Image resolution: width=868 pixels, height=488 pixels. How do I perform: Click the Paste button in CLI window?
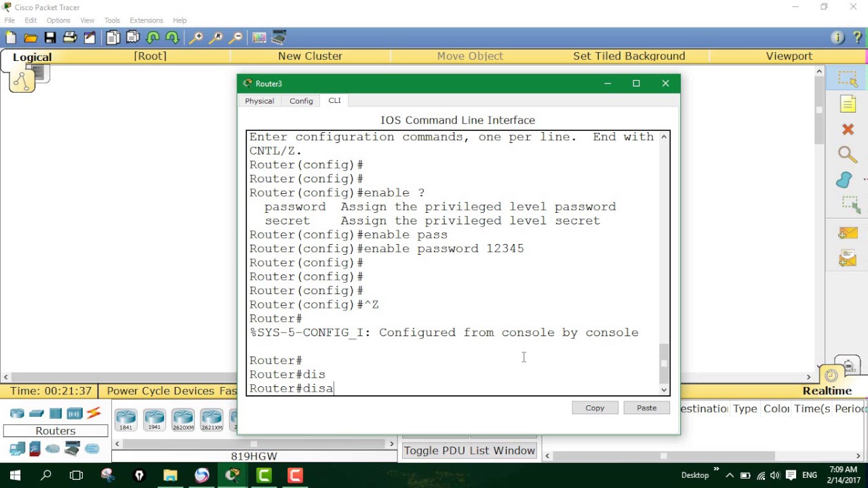point(646,408)
